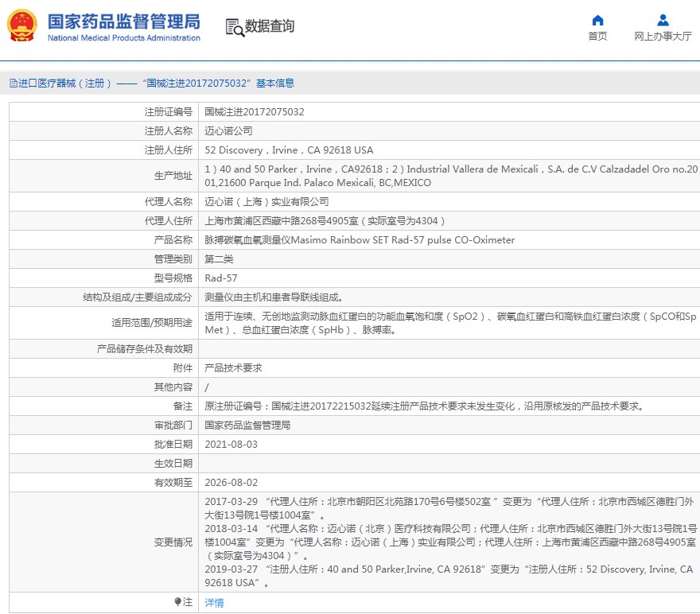Click the production address starting '1) 40 and 50 Parker'
Image resolution: width=700 pixels, height=614 pixels.
(451, 176)
